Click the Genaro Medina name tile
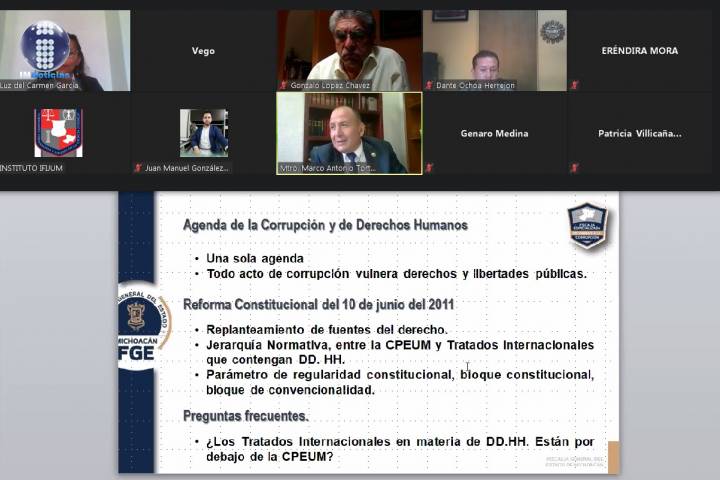The width and height of the screenshot is (720, 480). (x=494, y=133)
